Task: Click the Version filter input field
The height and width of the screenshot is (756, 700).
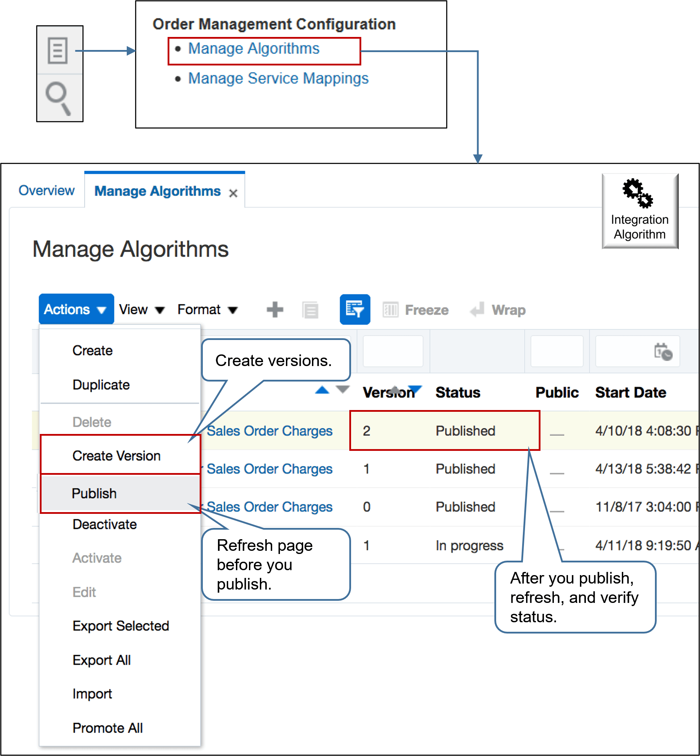Action: [393, 351]
